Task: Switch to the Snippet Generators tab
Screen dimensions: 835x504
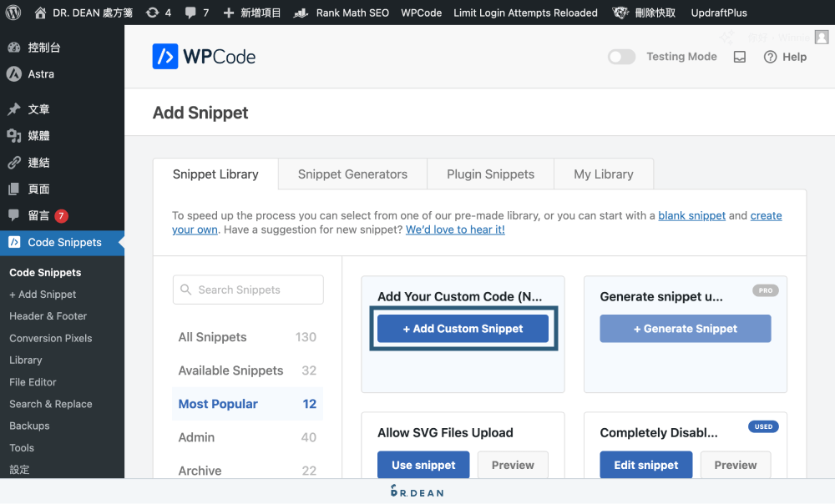Action: (x=352, y=174)
